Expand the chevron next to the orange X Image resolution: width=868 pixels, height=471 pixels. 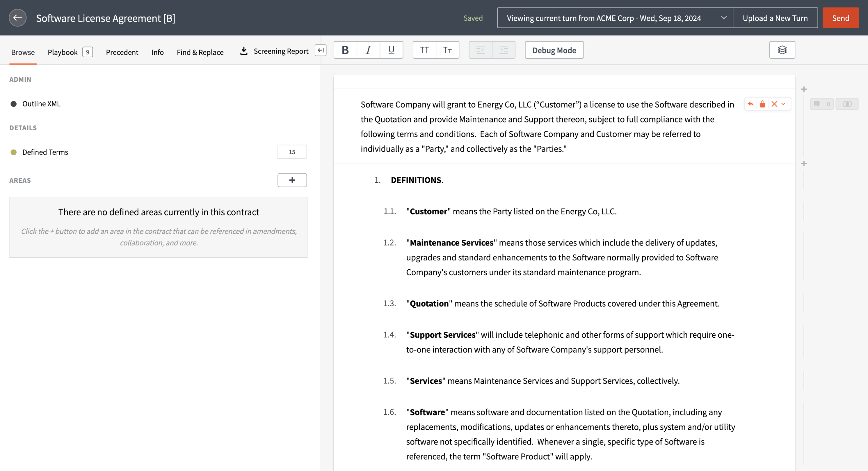[784, 104]
